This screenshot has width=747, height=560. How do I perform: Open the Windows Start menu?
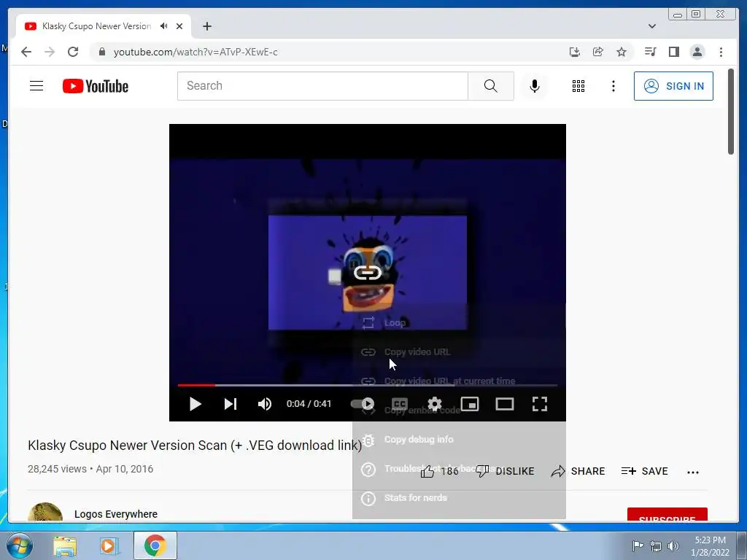coord(20,545)
